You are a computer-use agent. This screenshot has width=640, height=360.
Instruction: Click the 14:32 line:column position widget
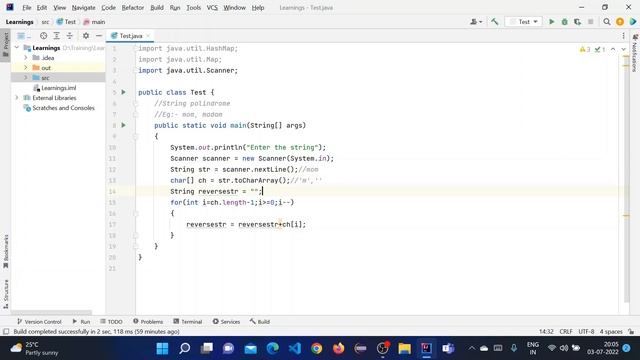point(546,331)
